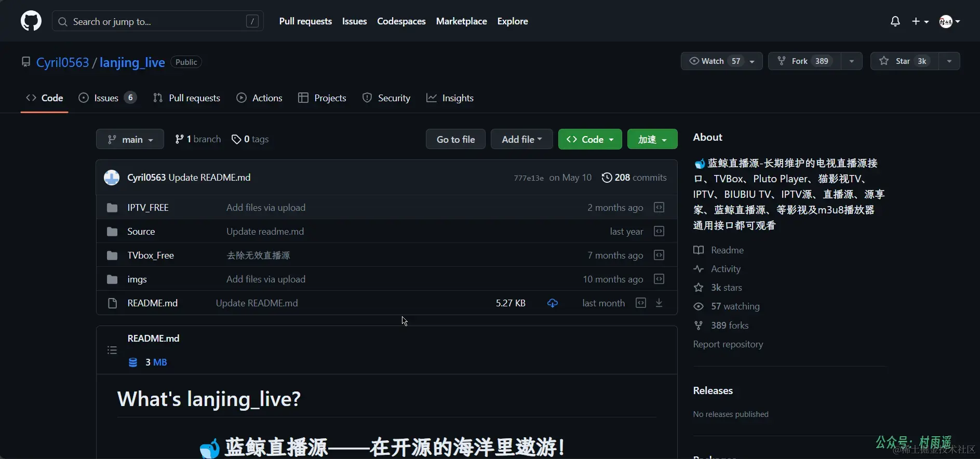This screenshot has height=459, width=980.
Task: Open the 3k stars link
Action: [x=718, y=288]
